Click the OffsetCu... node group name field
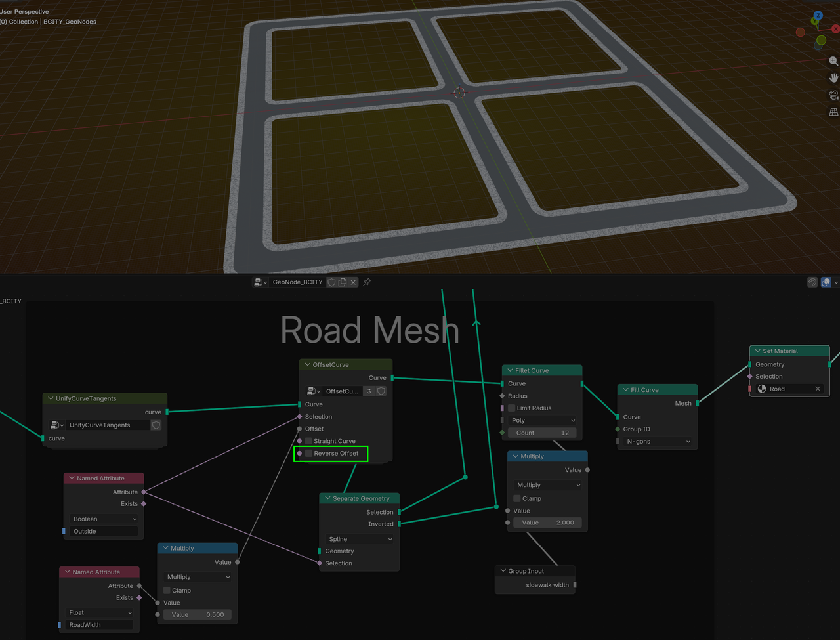This screenshot has height=640, width=840. click(343, 391)
